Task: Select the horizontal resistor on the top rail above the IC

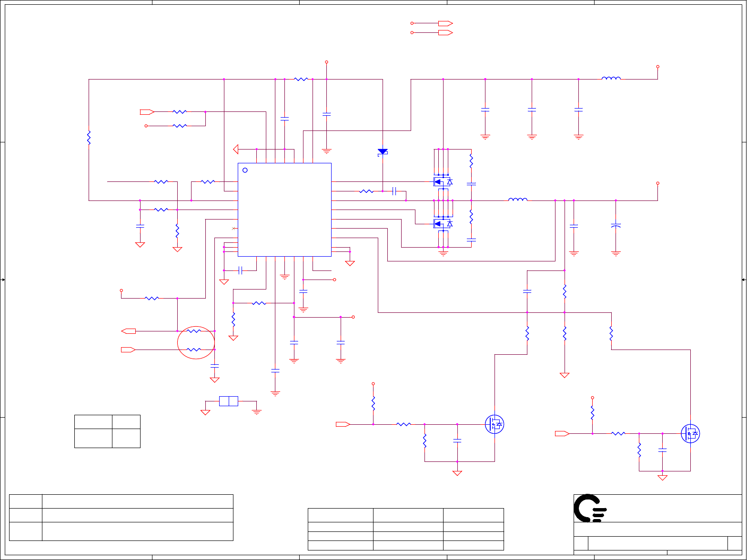Action: coord(301,79)
